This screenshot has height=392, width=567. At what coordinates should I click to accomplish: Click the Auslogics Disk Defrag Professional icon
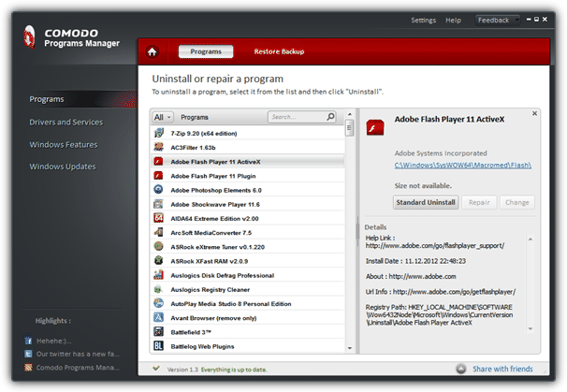(158, 275)
